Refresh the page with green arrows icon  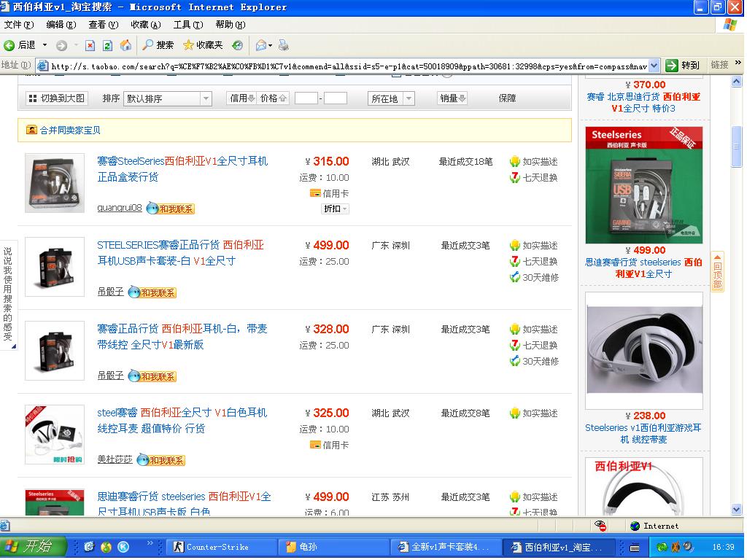(108, 46)
